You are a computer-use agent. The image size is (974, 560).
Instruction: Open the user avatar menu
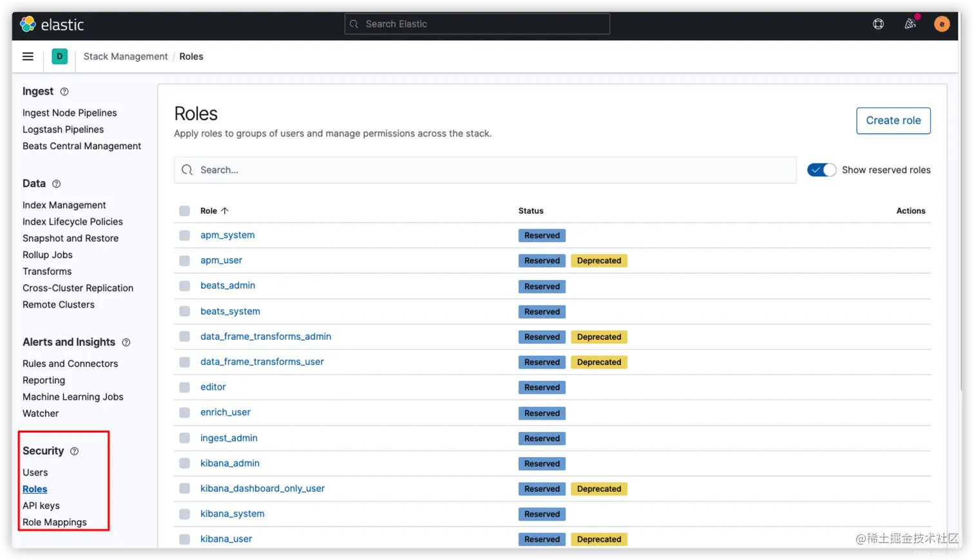[942, 24]
